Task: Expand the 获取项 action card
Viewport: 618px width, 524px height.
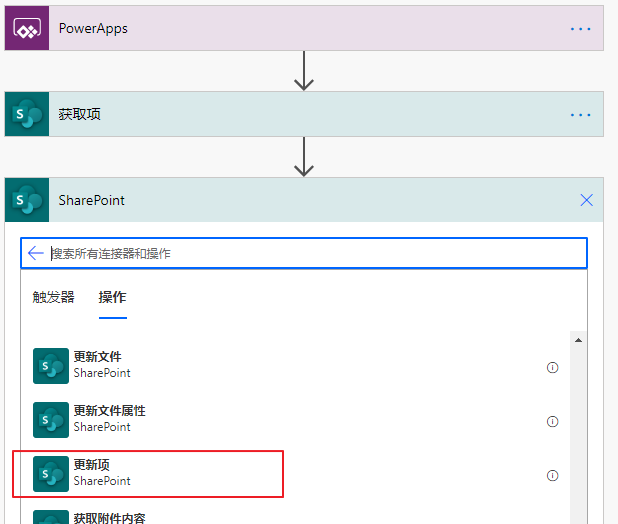Action: [x=304, y=114]
